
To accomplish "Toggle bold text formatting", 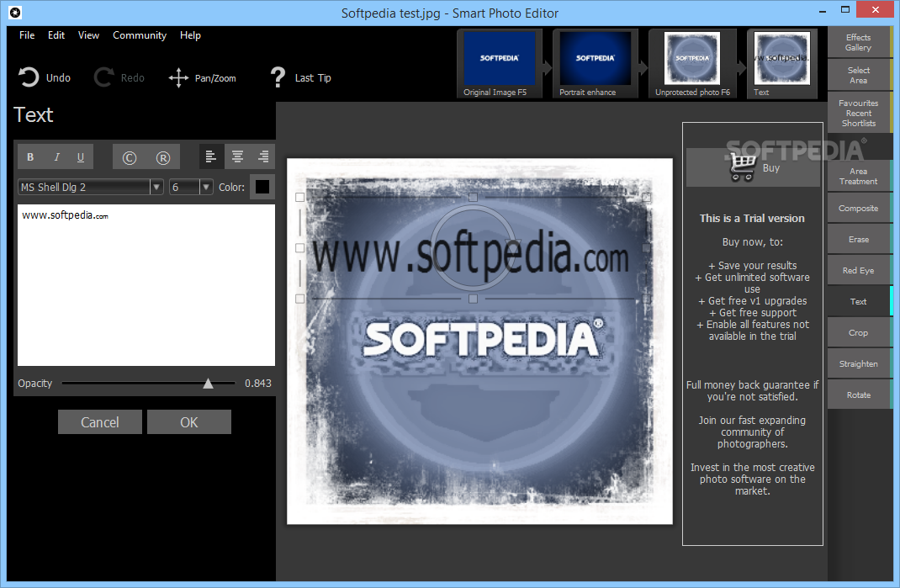I will click(30, 156).
